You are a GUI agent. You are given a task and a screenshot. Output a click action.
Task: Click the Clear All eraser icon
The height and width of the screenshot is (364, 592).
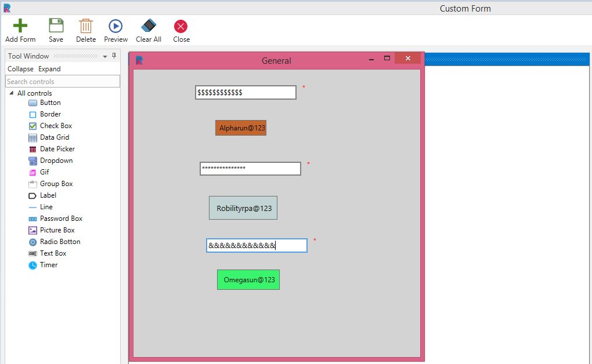pos(149,26)
